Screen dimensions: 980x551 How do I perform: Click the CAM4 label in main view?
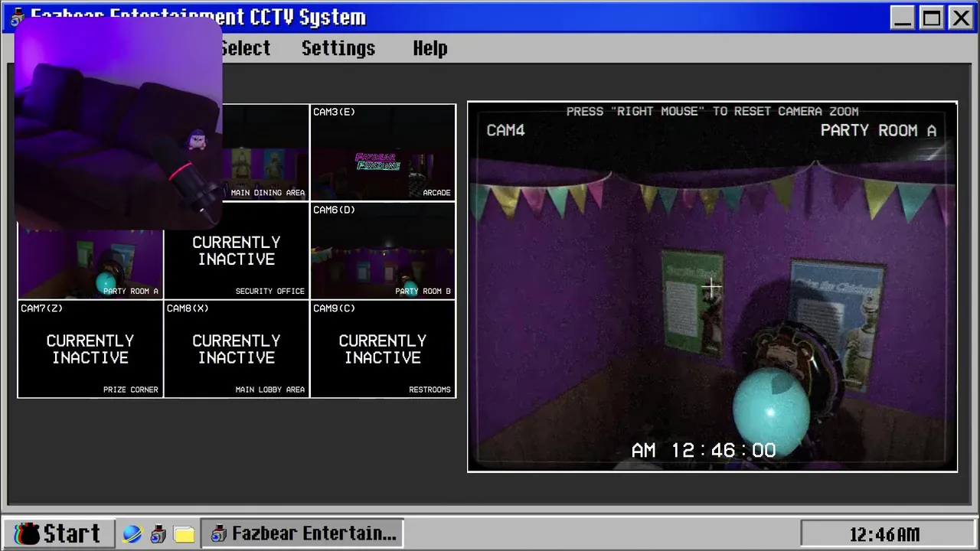click(505, 131)
